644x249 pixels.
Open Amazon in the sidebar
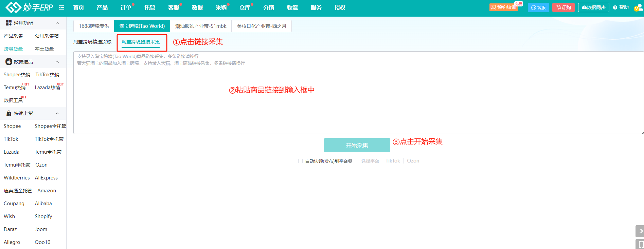tap(47, 191)
